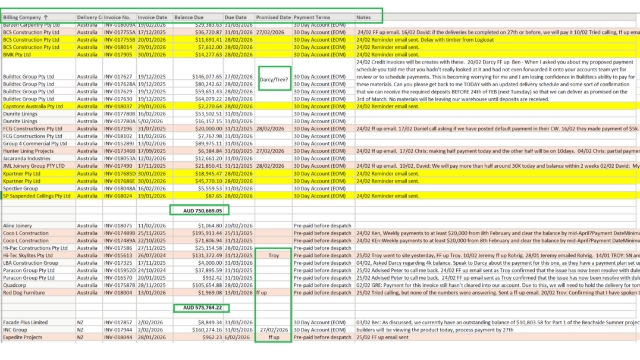The height and width of the screenshot is (360, 640).
Task: Select the Payment Terms column header
Action: pyautogui.click(x=324, y=18)
